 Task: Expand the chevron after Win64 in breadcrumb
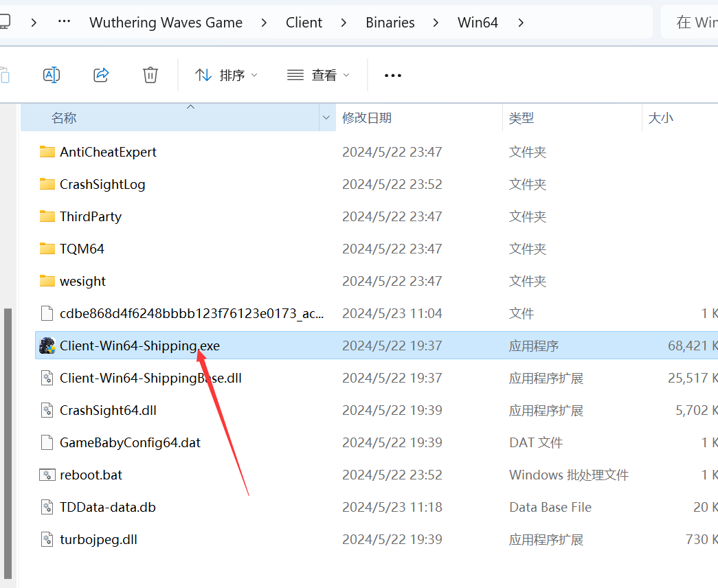(x=521, y=23)
